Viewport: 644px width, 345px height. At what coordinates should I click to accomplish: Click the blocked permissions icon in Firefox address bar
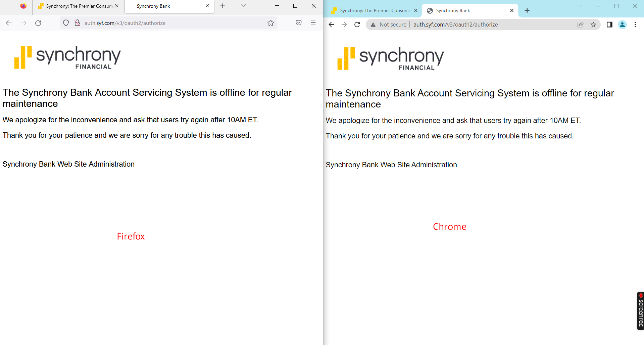pos(77,23)
